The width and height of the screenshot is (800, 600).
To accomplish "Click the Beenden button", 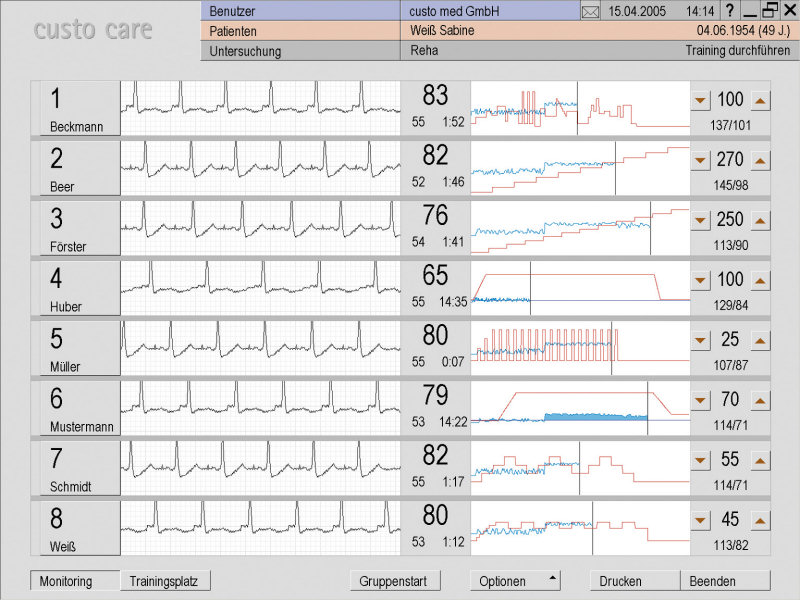I will [725, 581].
